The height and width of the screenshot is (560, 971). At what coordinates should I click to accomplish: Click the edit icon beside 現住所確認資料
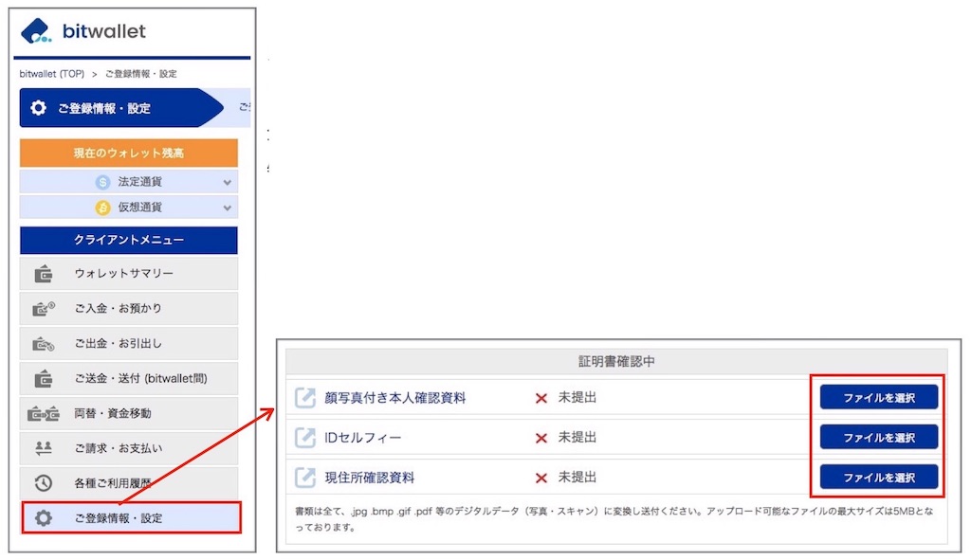point(305,477)
